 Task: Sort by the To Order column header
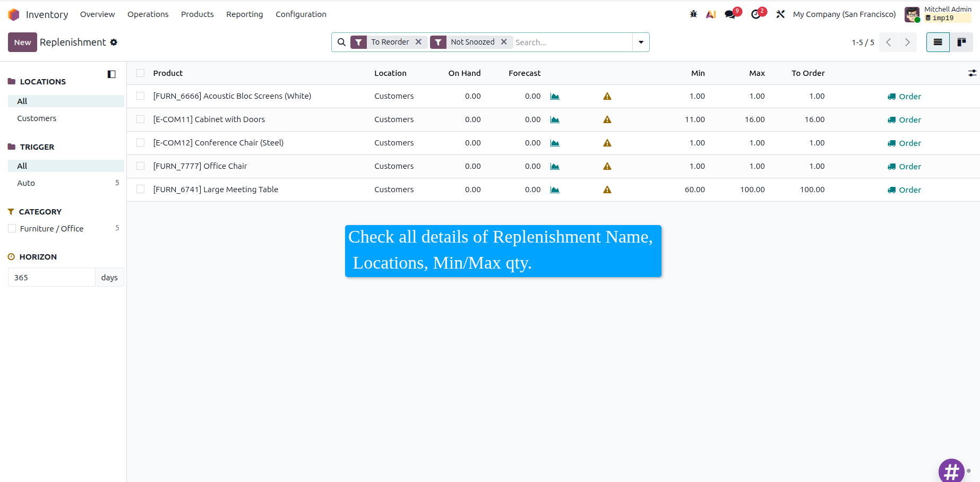click(808, 73)
